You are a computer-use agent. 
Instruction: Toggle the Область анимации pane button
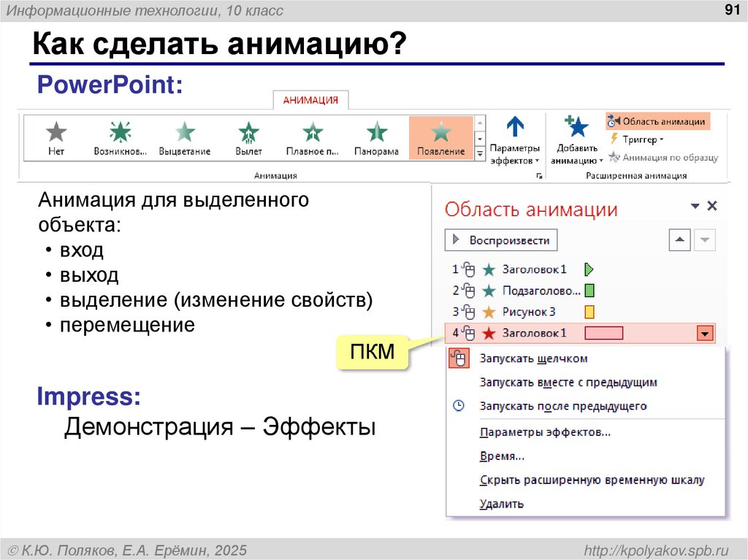658,121
